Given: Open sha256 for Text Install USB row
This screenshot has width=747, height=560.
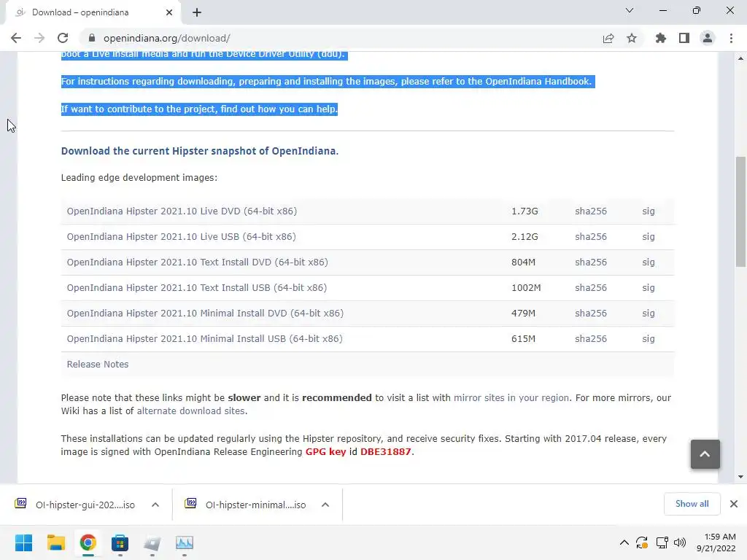Looking at the screenshot, I should click(x=591, y=287).
